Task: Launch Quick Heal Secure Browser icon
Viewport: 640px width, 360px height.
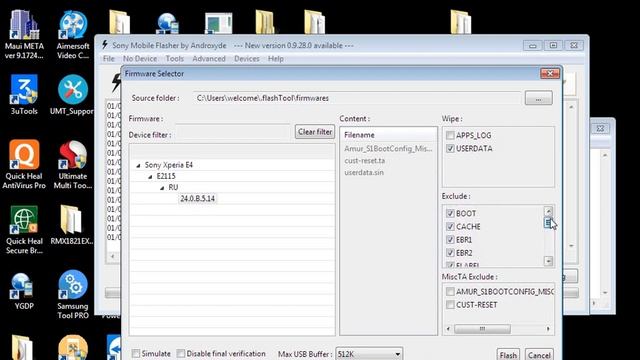Action: (x=24, y=230)
